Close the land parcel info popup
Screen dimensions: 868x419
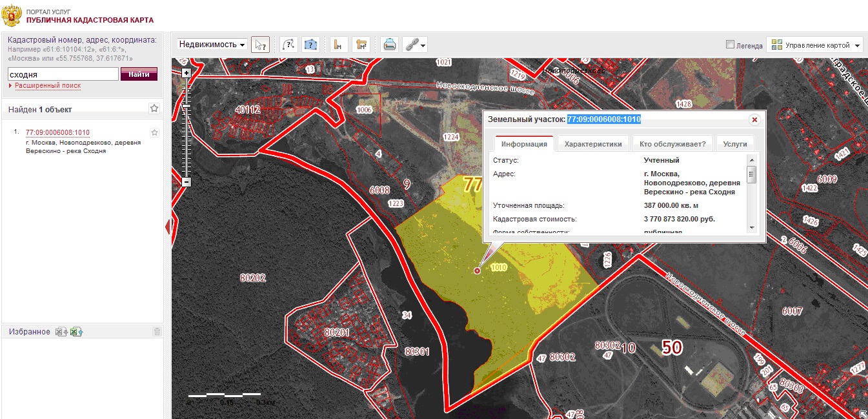[x=754, y=119]
